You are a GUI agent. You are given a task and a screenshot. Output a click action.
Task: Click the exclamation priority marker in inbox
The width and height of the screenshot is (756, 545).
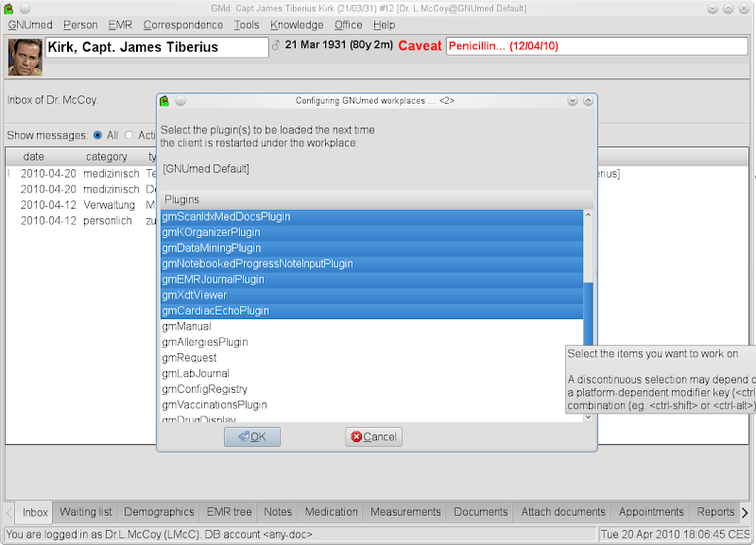coord(9,174)
